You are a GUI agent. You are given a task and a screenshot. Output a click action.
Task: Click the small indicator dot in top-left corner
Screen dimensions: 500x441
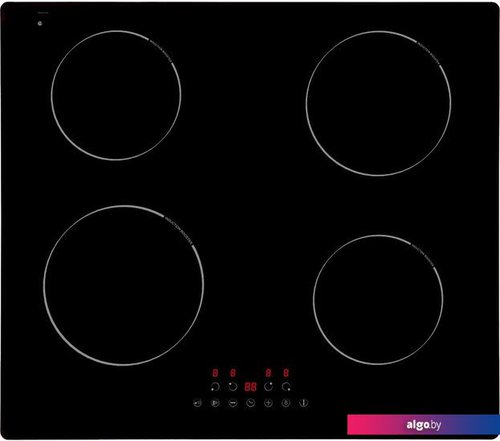coord(40,23)
